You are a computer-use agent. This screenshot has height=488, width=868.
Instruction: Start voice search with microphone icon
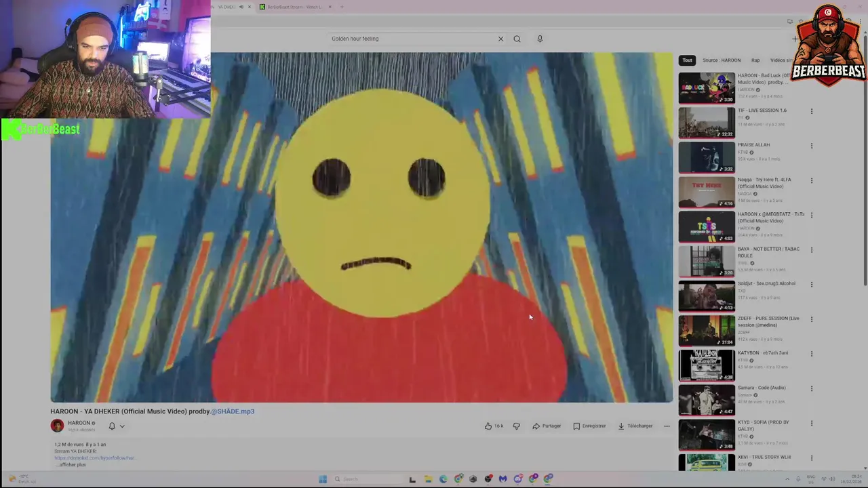coord(540,39)
